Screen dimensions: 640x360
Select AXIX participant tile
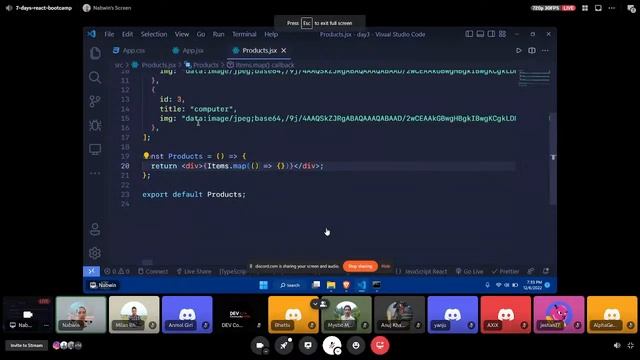coord(506,314)
